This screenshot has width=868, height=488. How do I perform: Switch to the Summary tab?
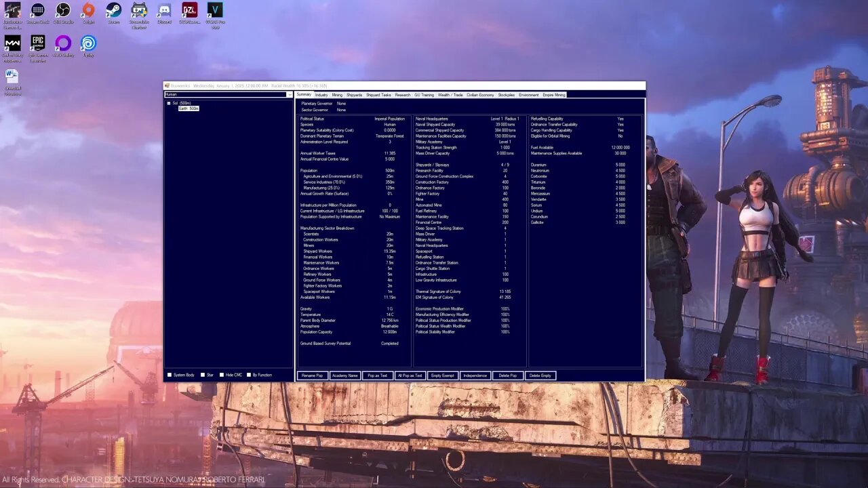pos(304,95)
